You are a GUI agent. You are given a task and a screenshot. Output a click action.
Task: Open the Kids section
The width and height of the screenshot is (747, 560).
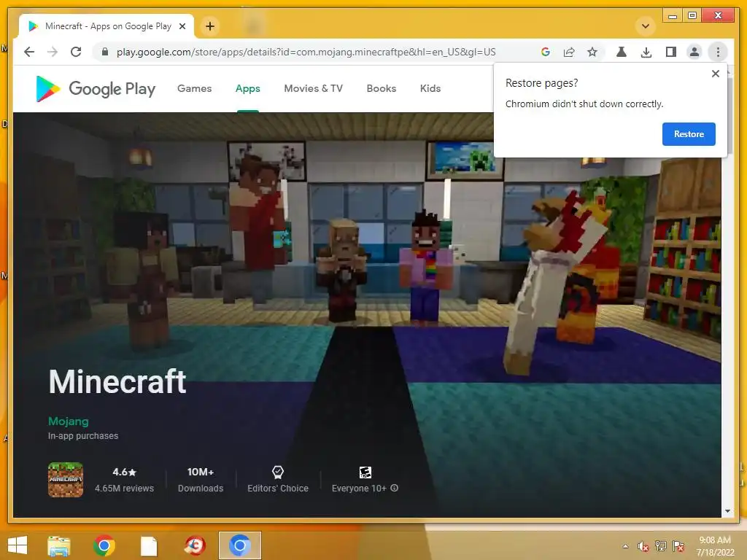click(430, 88)
